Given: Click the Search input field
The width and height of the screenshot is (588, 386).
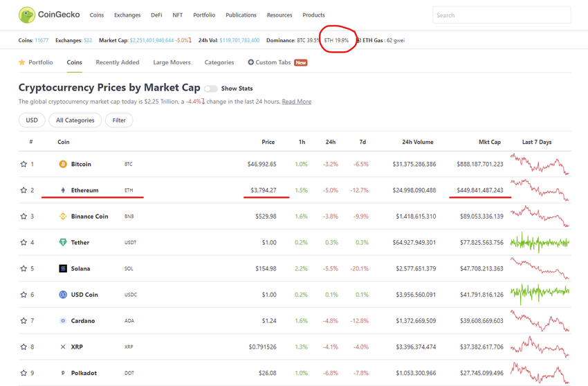Looking at the screenshot, I should 502,15.
